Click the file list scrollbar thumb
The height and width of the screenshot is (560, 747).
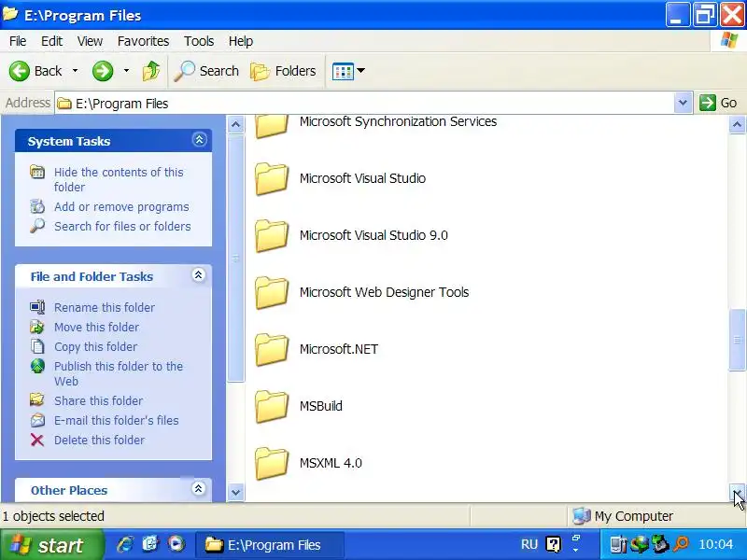coord(737,340)
